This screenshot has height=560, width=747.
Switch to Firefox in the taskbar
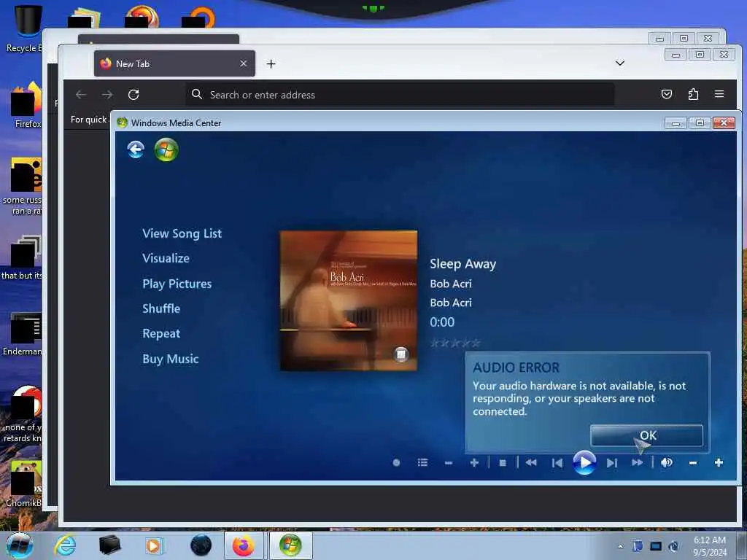244,545
